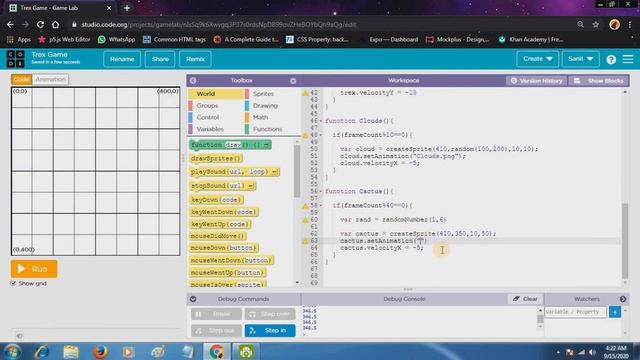Fold the if block at line 48
The height and width of the screenshot is (360, 640).
point(321,135)
